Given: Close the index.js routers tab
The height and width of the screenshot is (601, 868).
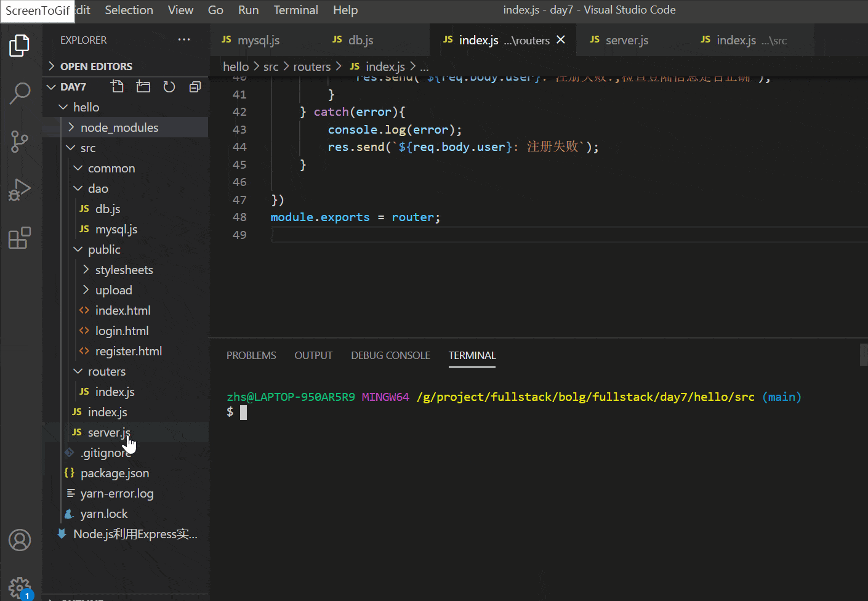Looking at the screenshot, I should [561, 40].
